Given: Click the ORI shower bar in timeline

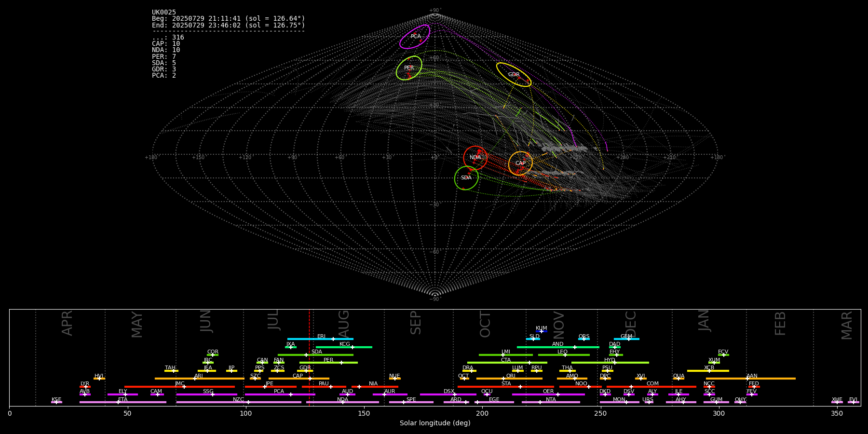Looking at the screenshot, I should (x=509, y=379).
